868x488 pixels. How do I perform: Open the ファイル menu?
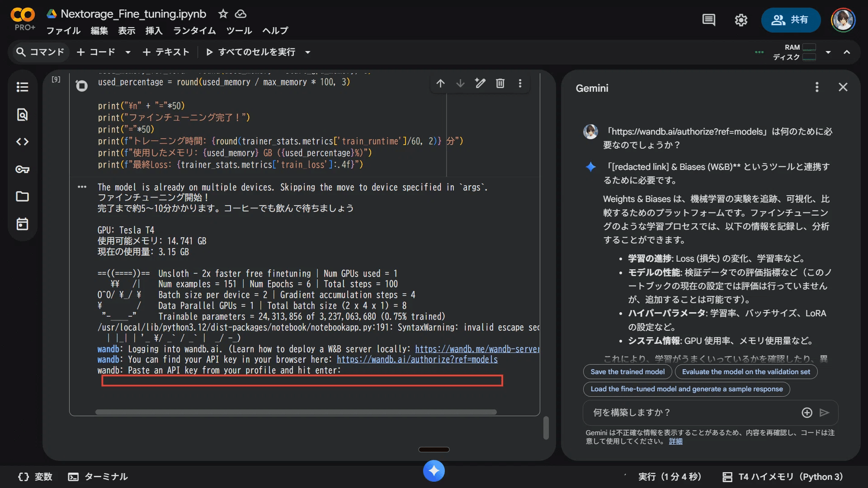(63, 31)
